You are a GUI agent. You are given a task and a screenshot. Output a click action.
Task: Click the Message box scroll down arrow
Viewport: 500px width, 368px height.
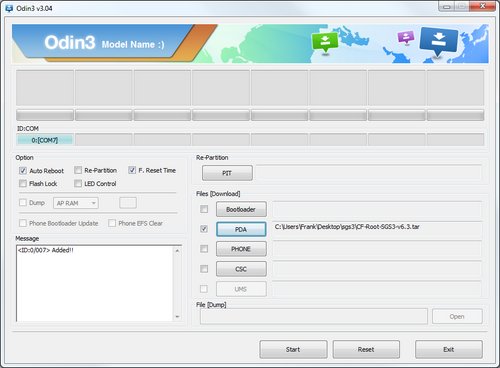[x=177, y=316]
